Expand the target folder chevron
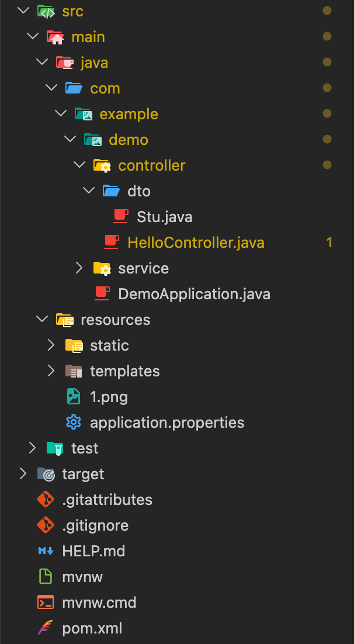 coord(23,474)
